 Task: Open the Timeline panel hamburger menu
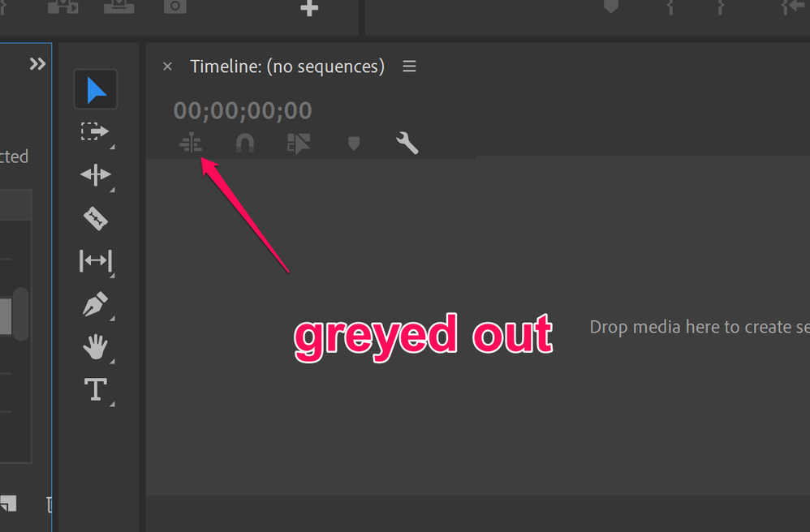410,66
